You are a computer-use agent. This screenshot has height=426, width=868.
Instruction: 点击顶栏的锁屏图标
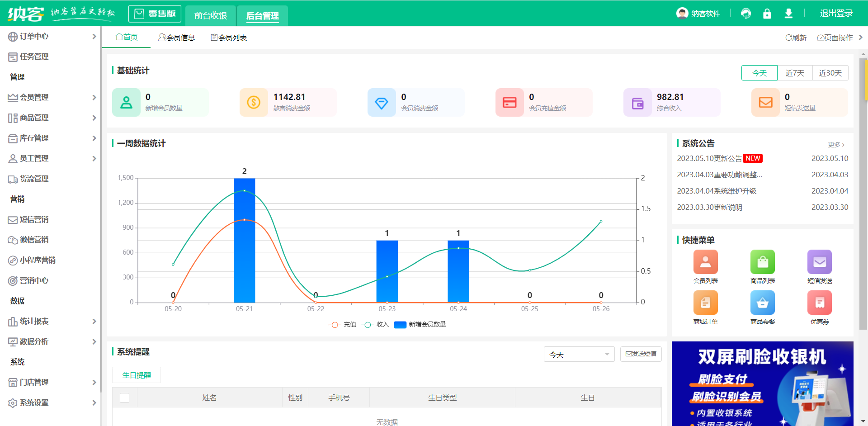click(767, 13)
